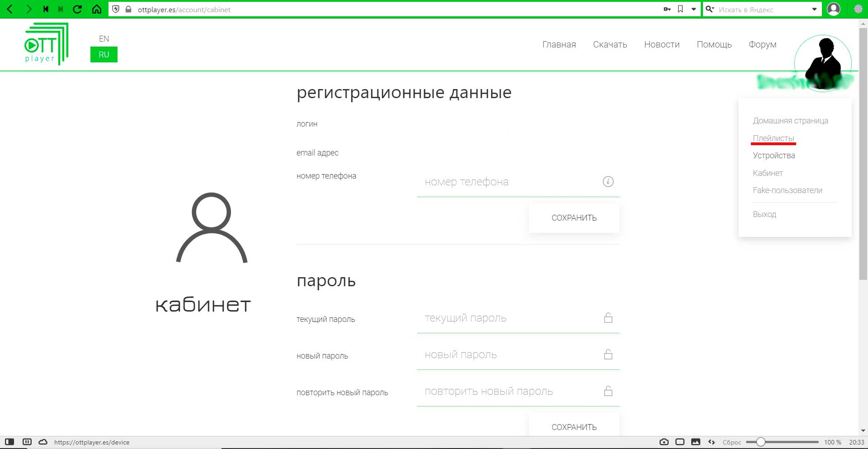The image size is (868, 449).
Task: Click the 20:33 clock in status bar
Action: (857, 442)
